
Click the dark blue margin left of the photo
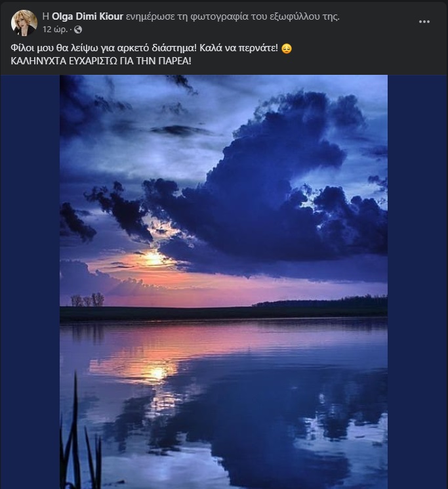coord(30,282)
